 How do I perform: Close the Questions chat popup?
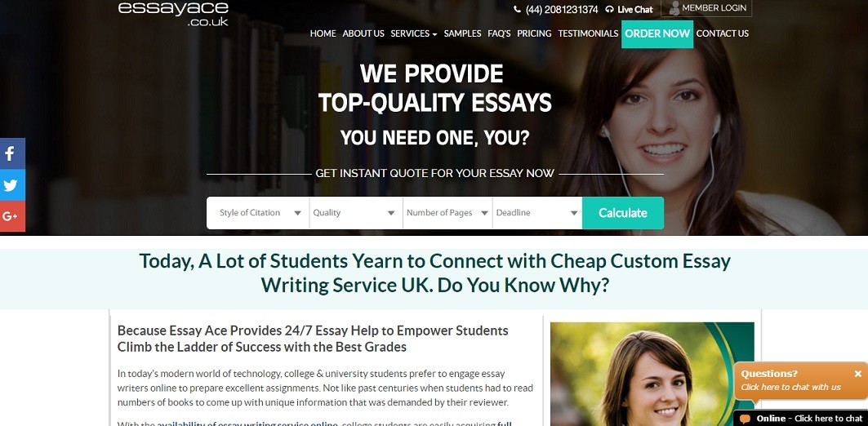857,374
